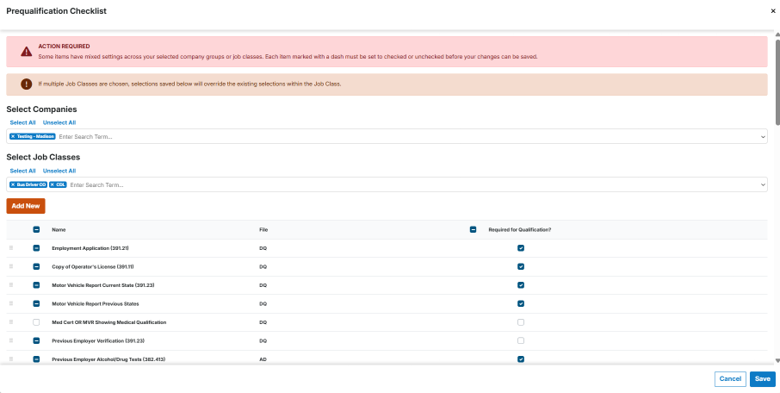Click the drag handle for Copy of Operator's License
The width and height of the screenshot is (780, 393).
tap(11, 267)
